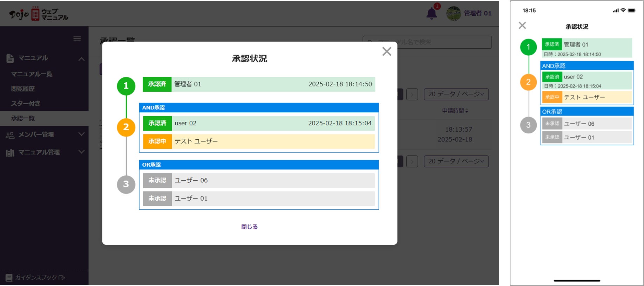This screenshot has width=644, height=286.
Task: Open the 管理者 01 profile avatar
Action: tap(453, 13)
